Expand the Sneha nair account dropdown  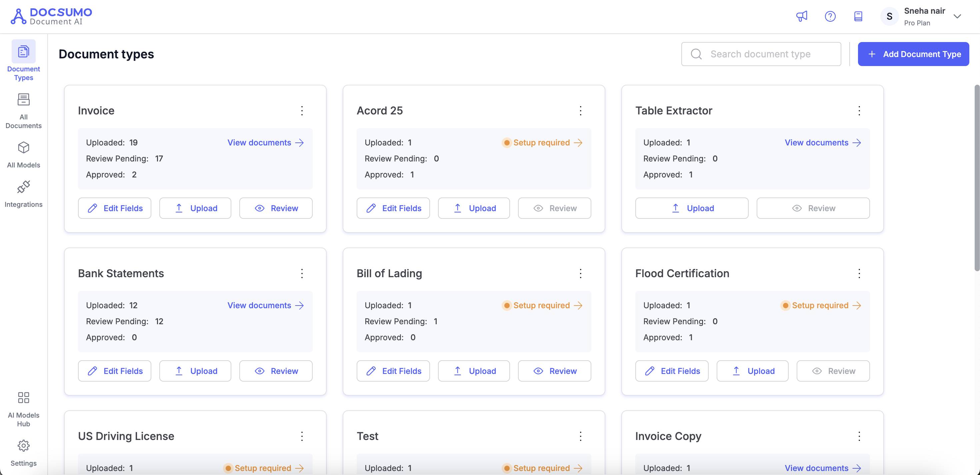[x=957, y=16]
